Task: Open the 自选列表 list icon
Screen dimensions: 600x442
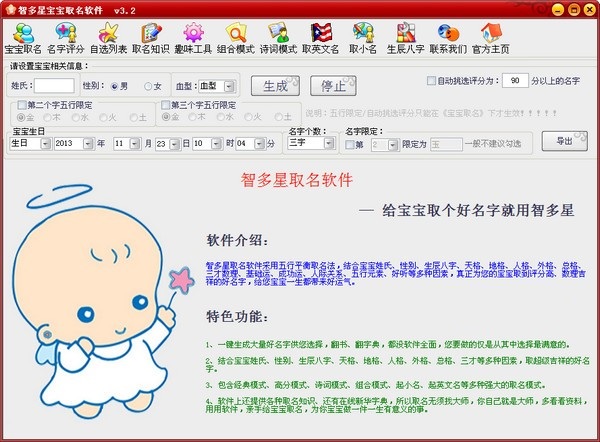Action: (x=108, y=37)
